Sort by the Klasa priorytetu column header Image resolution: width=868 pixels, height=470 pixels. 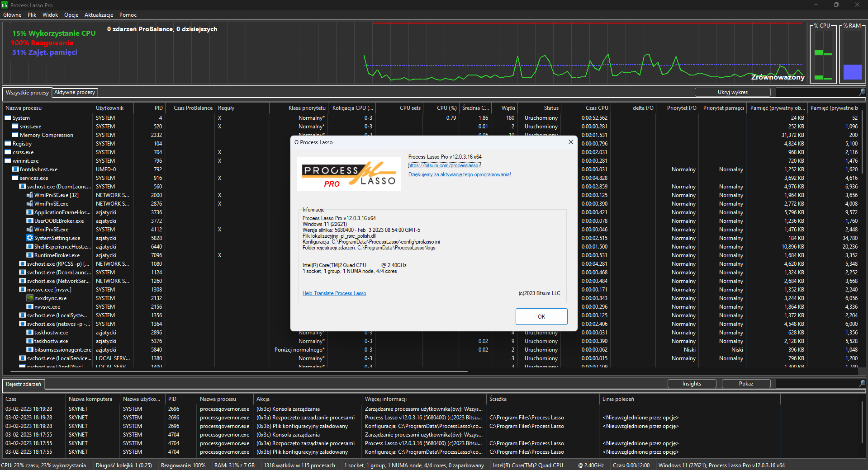click(x=299, y=108)
